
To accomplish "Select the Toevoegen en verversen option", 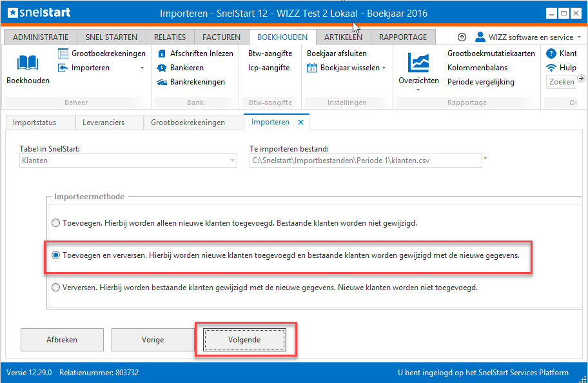I will pos(56,255).
